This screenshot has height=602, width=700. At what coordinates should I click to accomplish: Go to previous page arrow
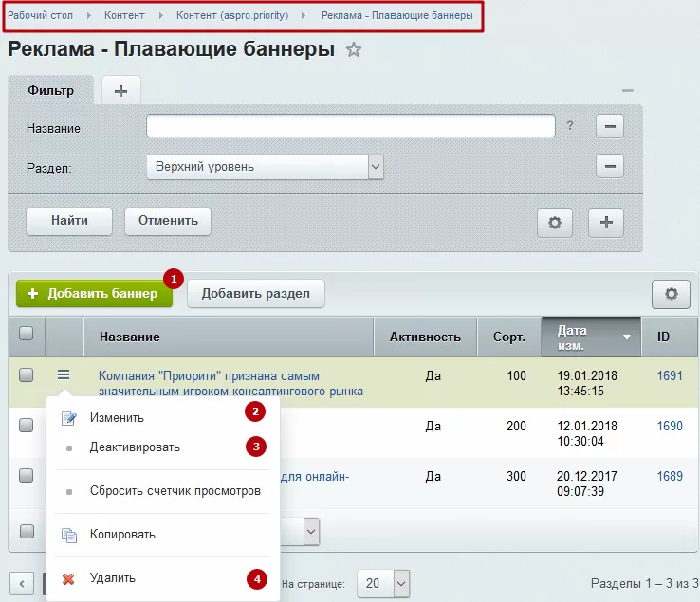(x=22, y=583)
